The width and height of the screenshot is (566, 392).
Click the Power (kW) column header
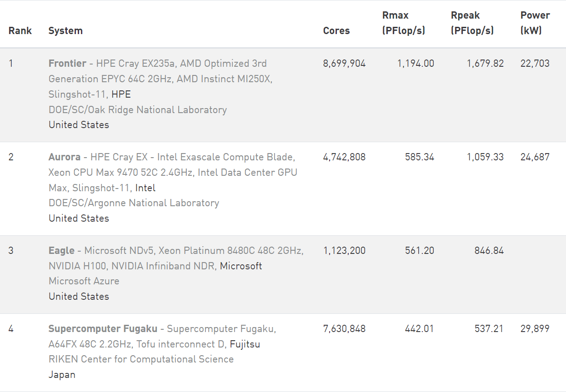pos(535,23)
